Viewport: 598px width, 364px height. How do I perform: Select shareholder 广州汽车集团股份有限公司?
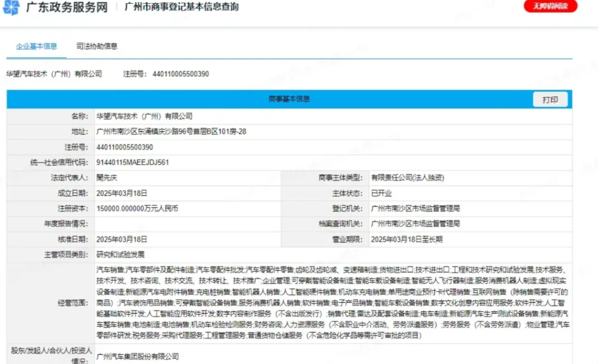point(138,357)
